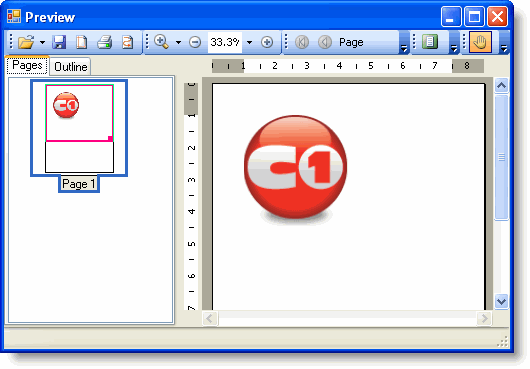Go to first page button

click(x=302, y=42)
